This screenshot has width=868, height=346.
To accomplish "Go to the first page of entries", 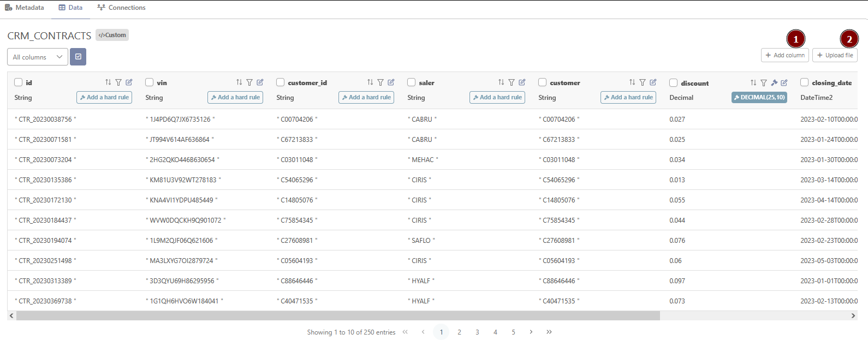I will (x=405, y=332).
